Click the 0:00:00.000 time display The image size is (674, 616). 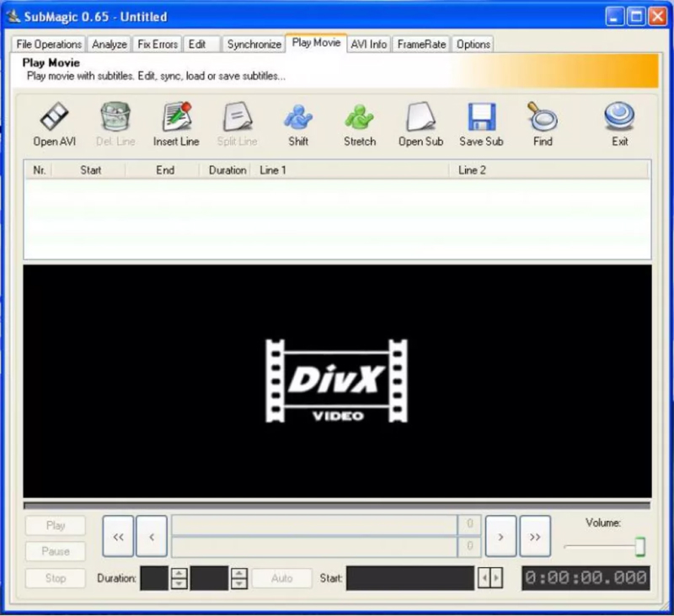point(586,578)
